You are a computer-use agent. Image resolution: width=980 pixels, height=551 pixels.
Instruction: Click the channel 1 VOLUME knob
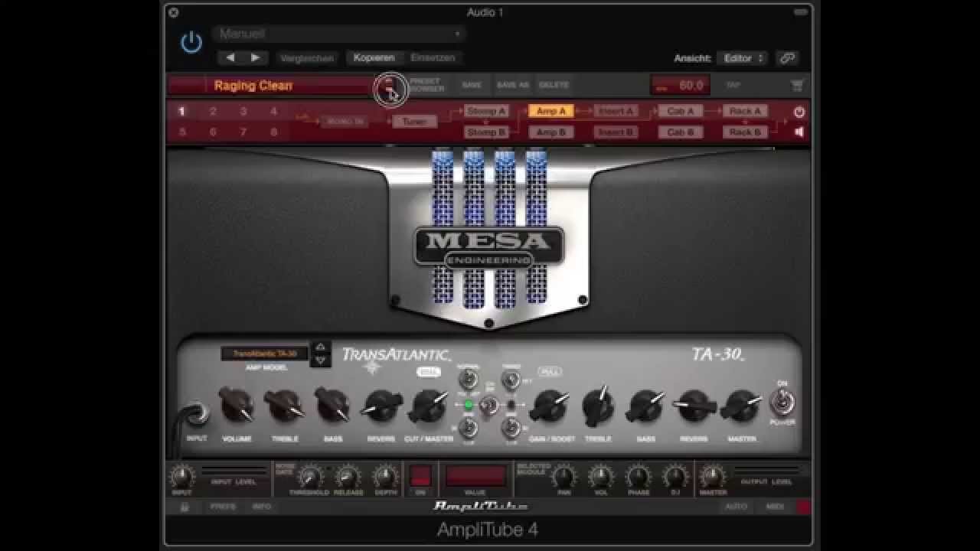pos(237,406)
